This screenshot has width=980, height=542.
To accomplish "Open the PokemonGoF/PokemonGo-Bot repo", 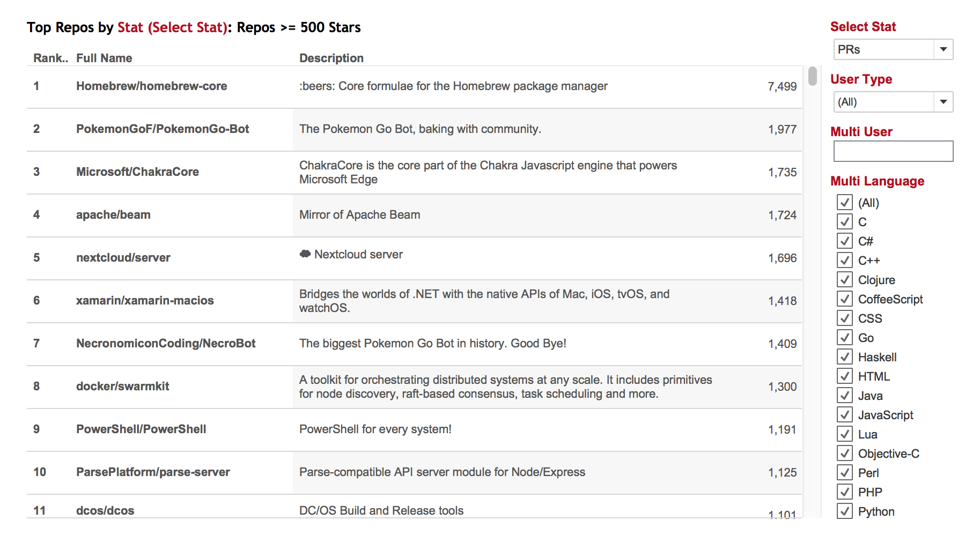I will [x=163, y=129].
